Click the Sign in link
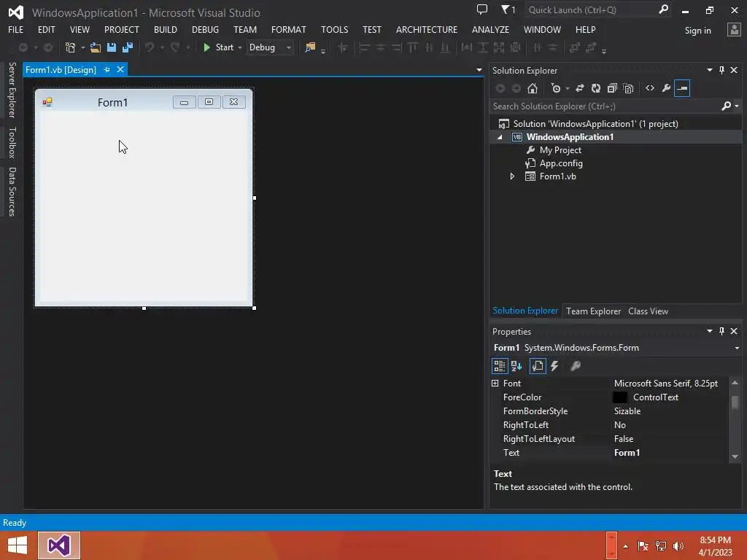The image size is (747, 560). pos(697,31)
